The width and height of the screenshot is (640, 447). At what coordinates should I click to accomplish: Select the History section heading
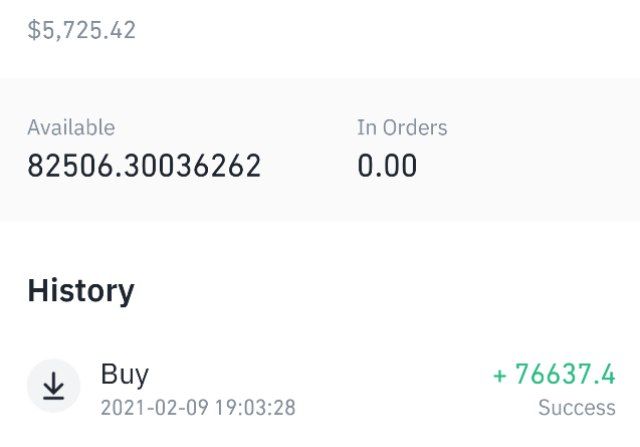(81, 291)
